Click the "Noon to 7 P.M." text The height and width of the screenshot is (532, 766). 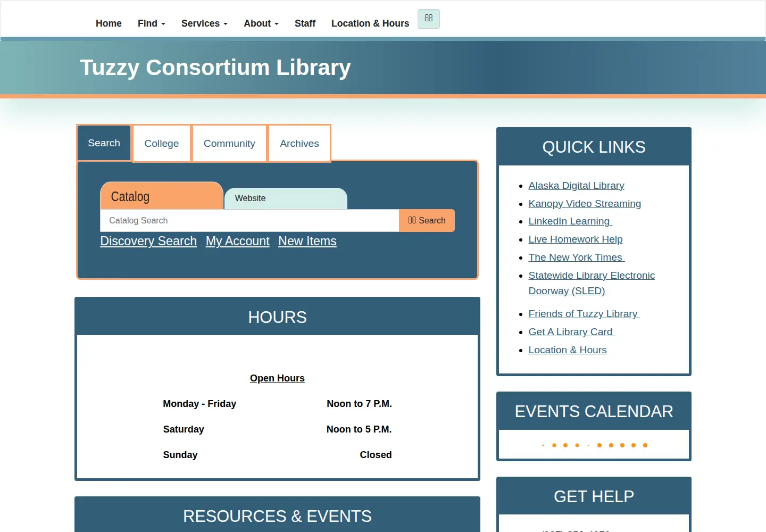click(x=359, y=404)
